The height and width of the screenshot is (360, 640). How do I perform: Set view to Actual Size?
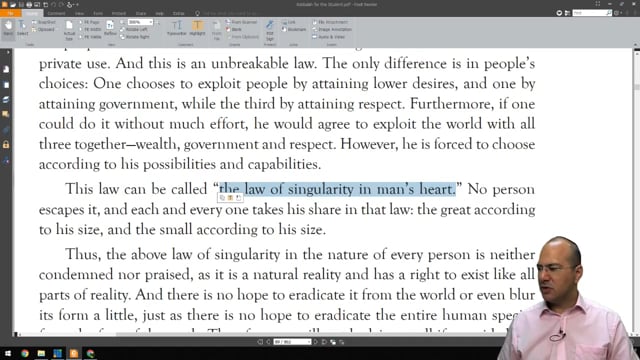tap(69, 30)
